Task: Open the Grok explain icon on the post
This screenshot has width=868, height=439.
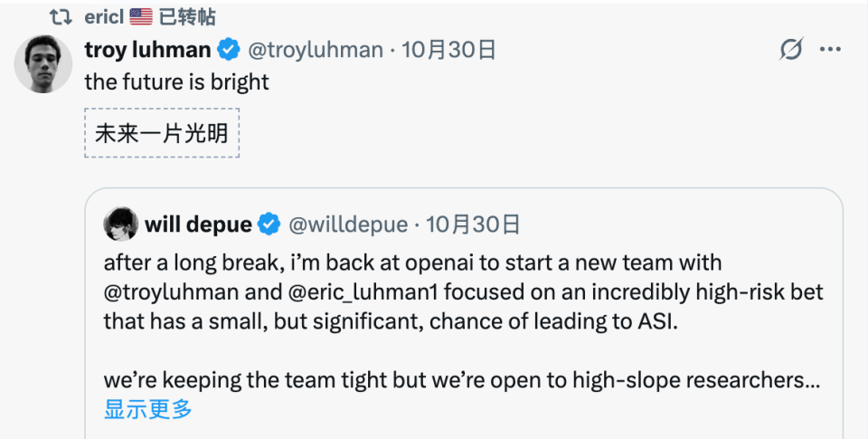Action: tap(791, 50)
